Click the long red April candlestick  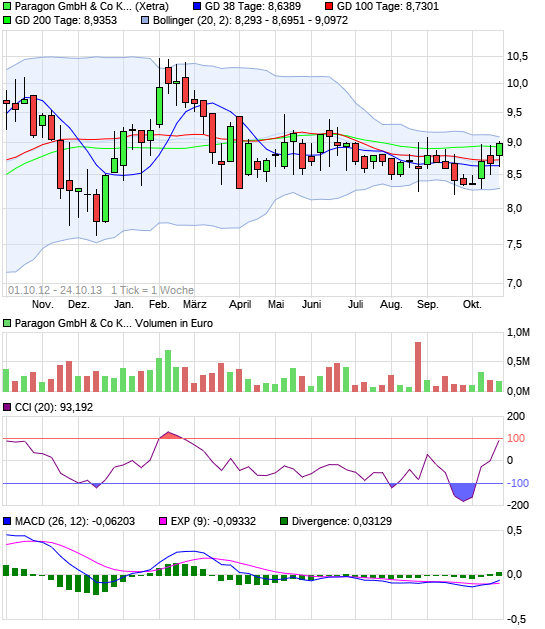pyautogui.click(x=239, y=152)
